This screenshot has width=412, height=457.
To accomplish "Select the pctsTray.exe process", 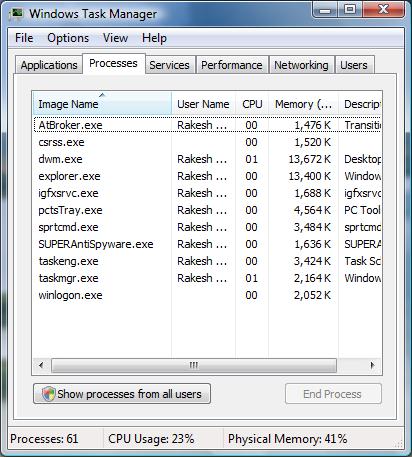I will coord(207,210).
